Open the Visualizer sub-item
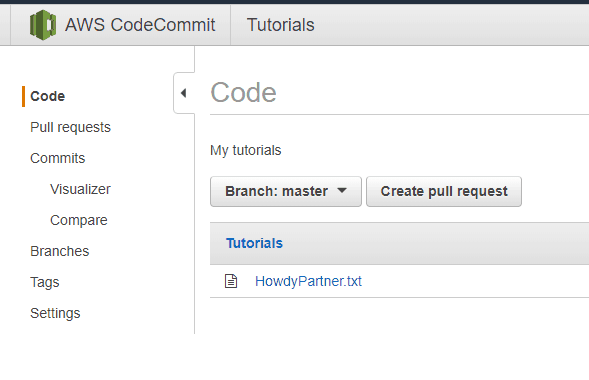Image resolution: width=589 pixels, height=380 pixels. pos(80,189)
